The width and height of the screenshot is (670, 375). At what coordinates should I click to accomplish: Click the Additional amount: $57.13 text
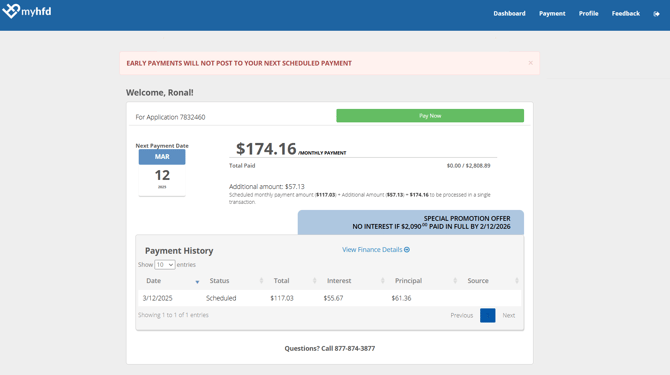tap(267, 187)
